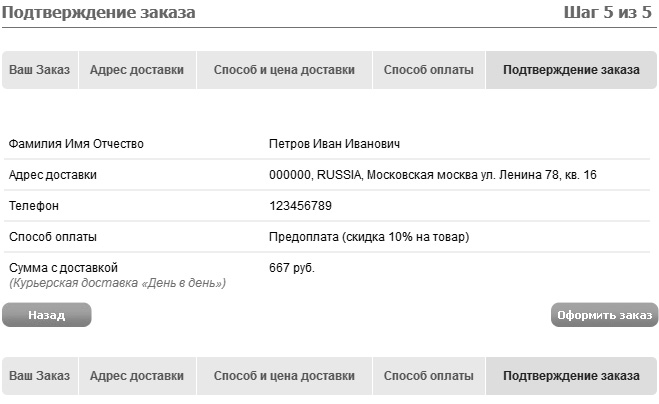Click the 'Предоплата' payment method text
659x404 pixels.
(369, 237)
